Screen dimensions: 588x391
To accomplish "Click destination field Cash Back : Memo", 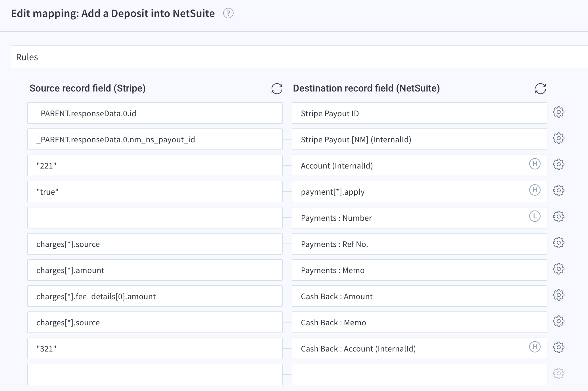I will click(x=419, y=322).
